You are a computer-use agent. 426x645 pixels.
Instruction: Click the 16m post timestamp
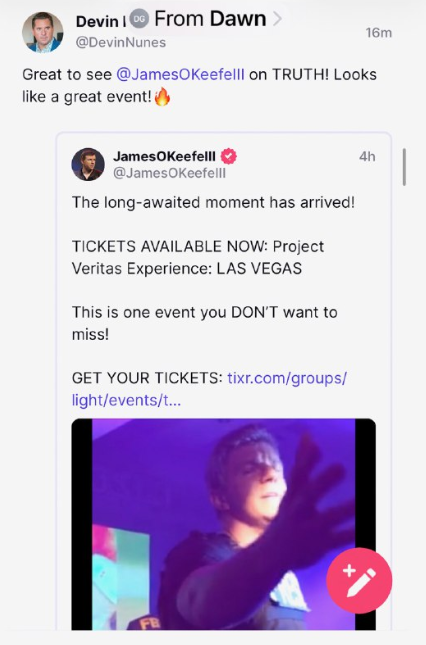tap(379, 32)
